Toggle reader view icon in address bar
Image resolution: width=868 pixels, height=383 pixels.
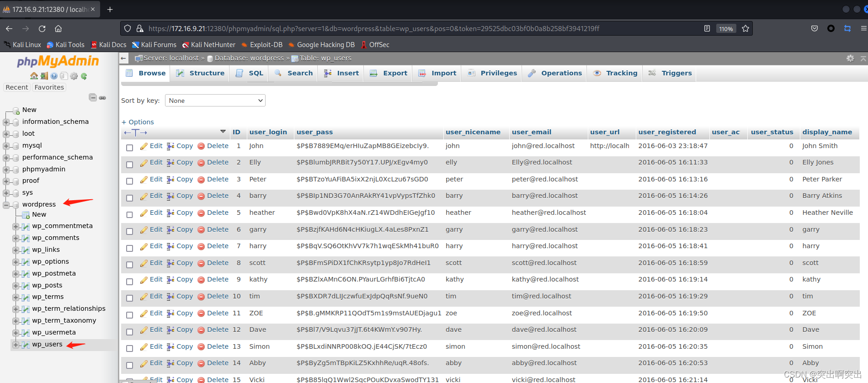[x=707, y=28]
